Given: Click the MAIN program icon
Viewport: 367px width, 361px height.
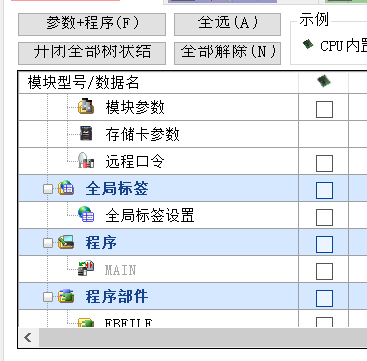Looking at the screenshot, I should pos(86,269).
